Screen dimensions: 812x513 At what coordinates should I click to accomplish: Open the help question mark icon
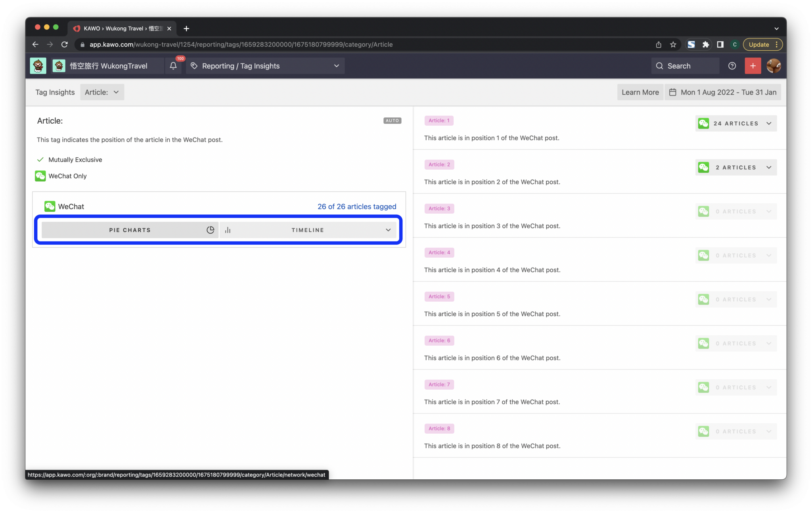pos(732,66)
